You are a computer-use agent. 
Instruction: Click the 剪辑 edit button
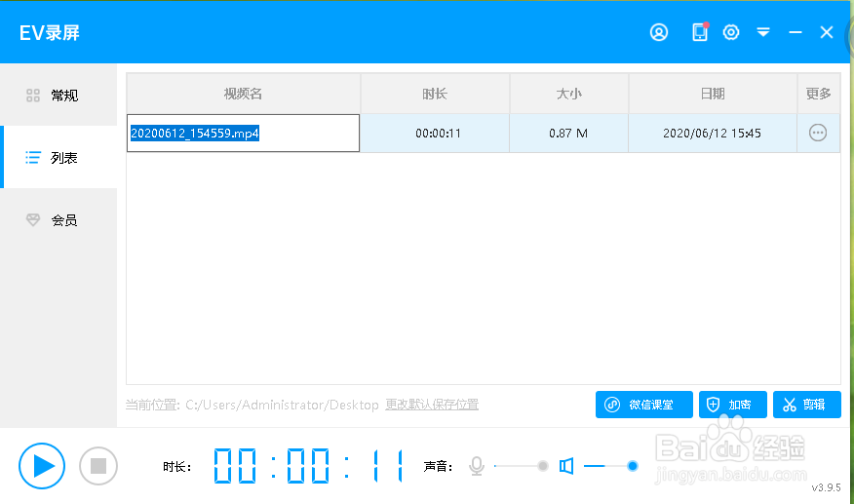806,405
